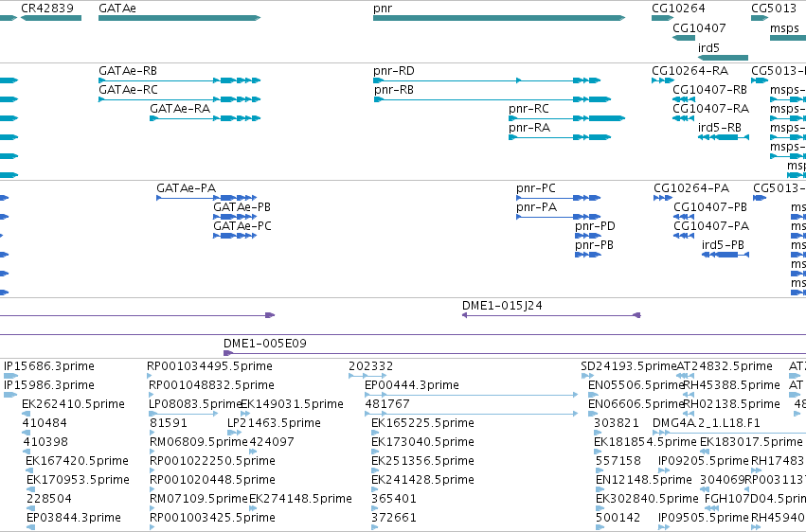Select the ird5-PB protein glyph
806x532 pixels.
(725, 255)
